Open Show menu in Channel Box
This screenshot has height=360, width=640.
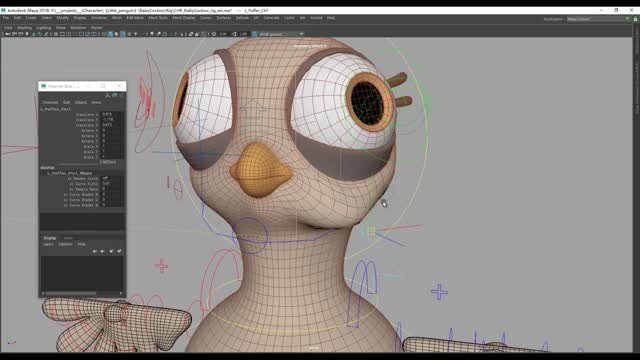coord(96,102)
